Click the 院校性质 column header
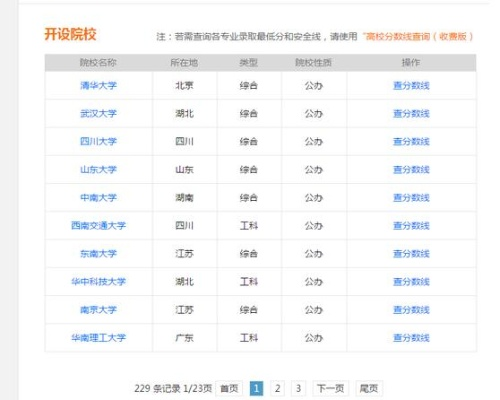The height and width of the screenshot is (400, 500). click(x=313, y=63)
